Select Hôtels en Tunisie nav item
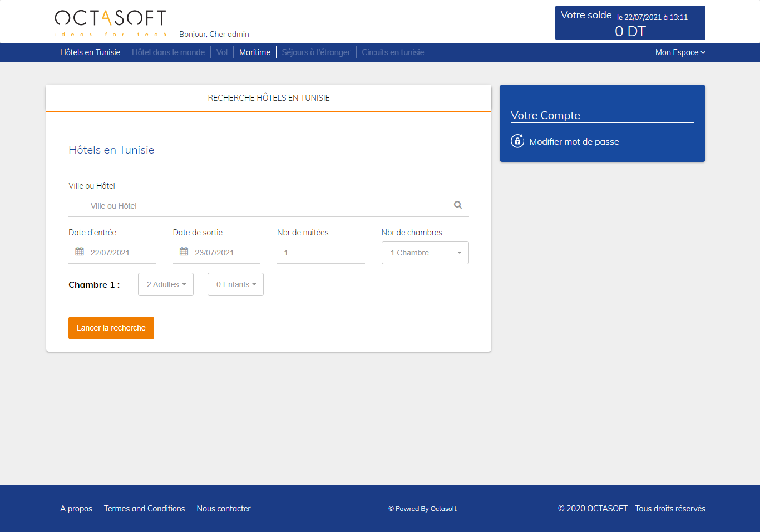Viewport: 760px width, 532px height. point(90,52)
